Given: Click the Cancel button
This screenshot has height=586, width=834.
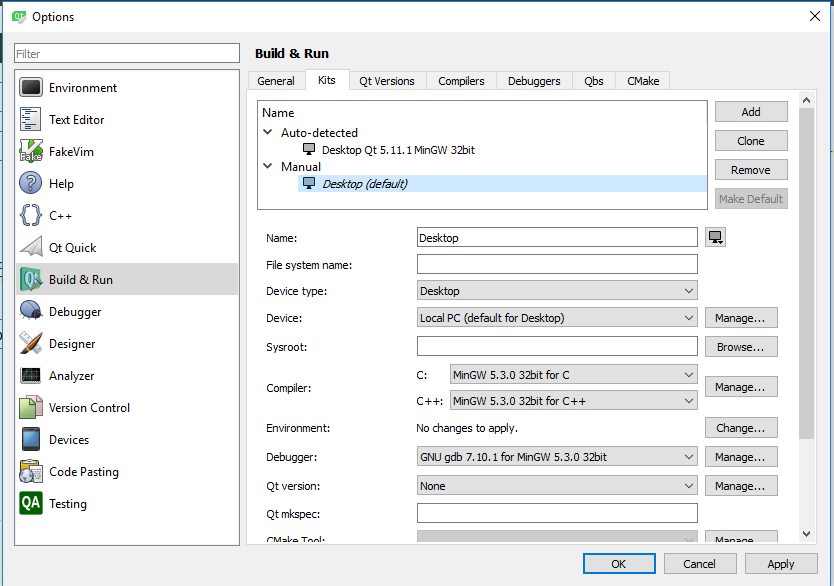Looking at the screenshot, I should pos(700,564).
